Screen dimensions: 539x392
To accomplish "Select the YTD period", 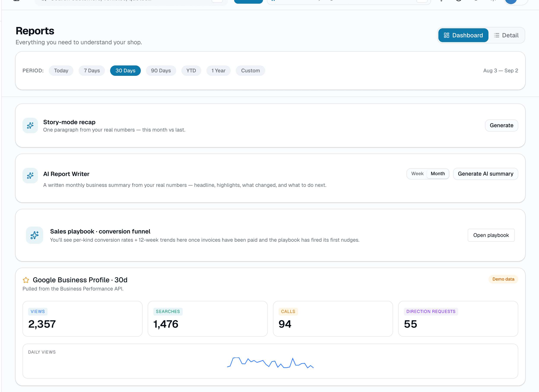I will click(x=191, y=71).
